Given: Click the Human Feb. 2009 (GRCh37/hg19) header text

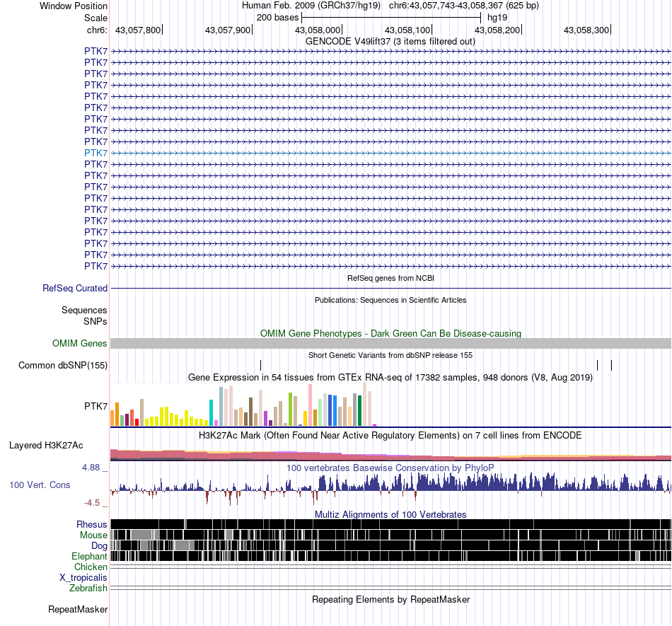Looking at the screenshot, I should click(x=311, y=6).
